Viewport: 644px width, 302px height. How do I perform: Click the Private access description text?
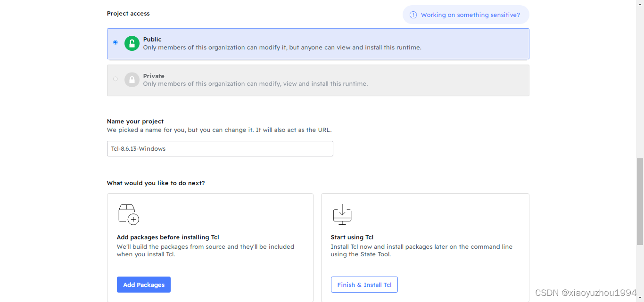pos(255,84)
